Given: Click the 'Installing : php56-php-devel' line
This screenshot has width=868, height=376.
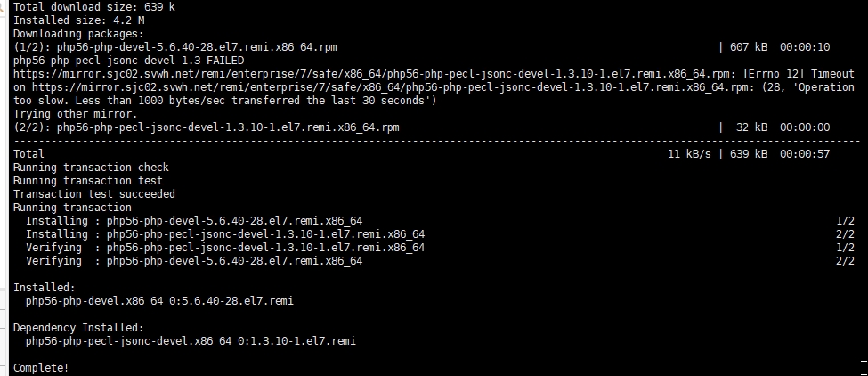Looking at the screenshot, I should (194, 221).
